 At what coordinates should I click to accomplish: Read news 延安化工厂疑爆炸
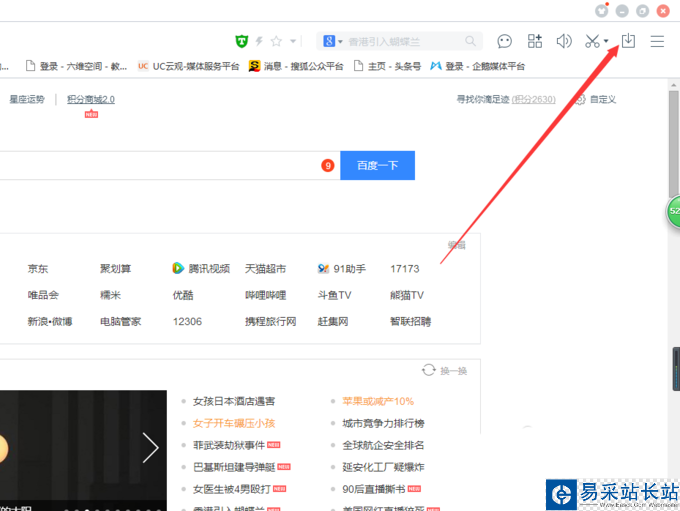tap(383, 467)
